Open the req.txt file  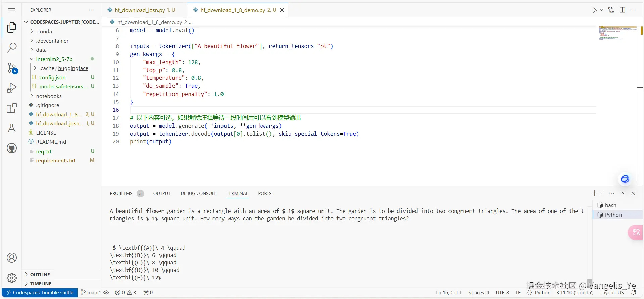tap(62, 151)
